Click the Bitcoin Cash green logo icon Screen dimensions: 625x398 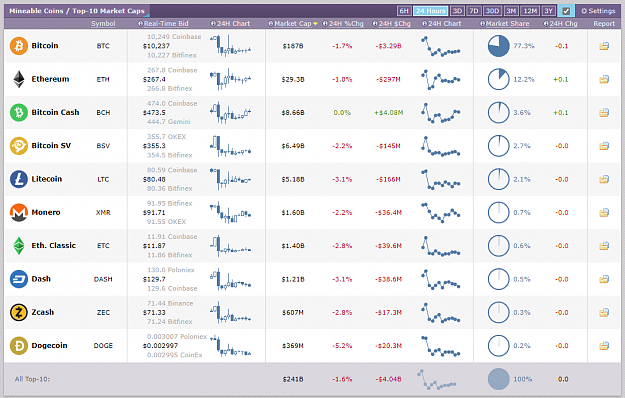click(x=19, y=112)
